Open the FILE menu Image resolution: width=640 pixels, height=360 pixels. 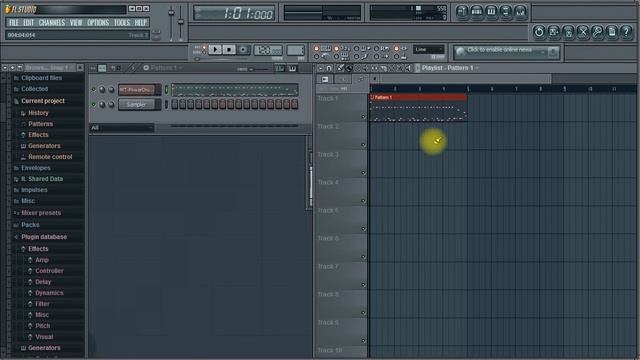(x=14, y=22)
